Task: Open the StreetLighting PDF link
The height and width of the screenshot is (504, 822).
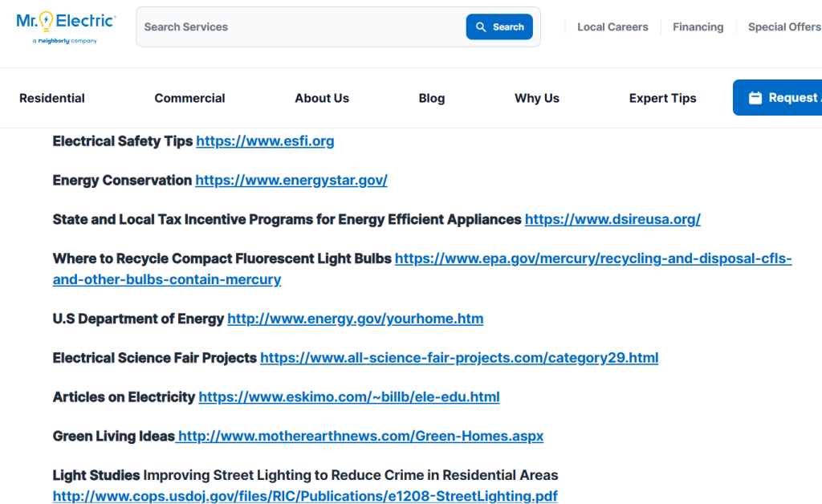Action: coord(304,495)
